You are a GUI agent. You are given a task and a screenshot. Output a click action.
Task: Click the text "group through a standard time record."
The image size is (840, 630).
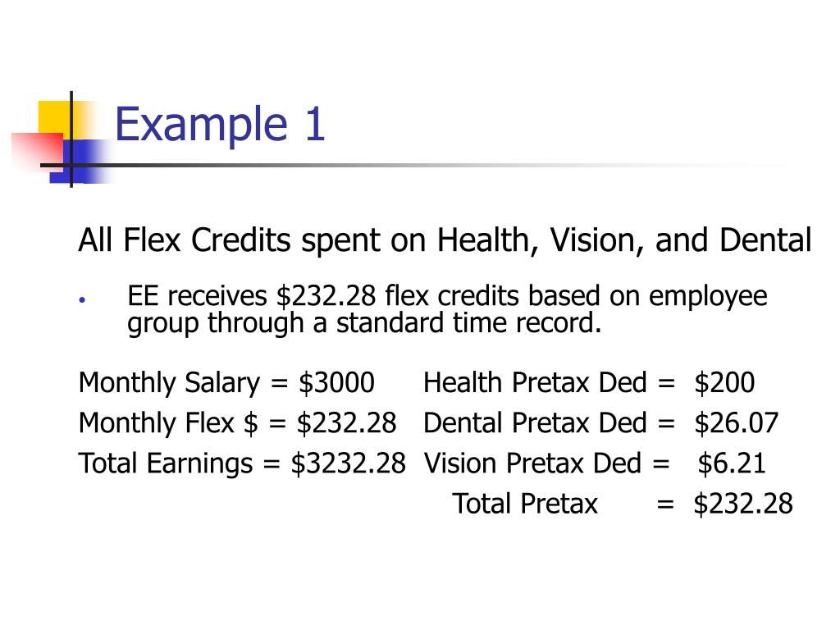coord(364,323)
